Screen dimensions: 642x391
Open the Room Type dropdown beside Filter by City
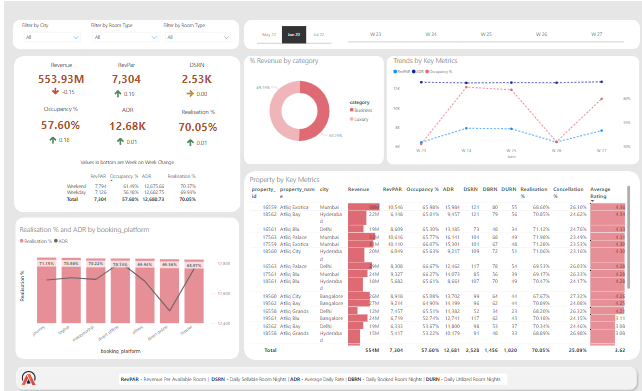point(125,37)
